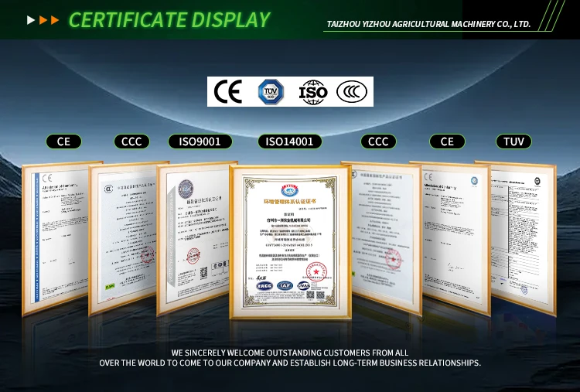Click the red star seal on the ISO14001 certificate
The width and height of the screenshot is (580, 392).
tap(316, 272)
